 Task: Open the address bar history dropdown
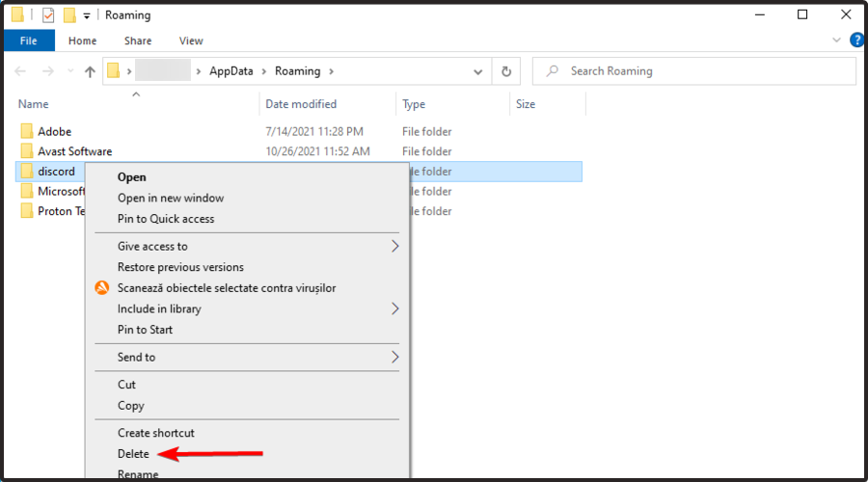pyautogui.click(x=479, y=71)
